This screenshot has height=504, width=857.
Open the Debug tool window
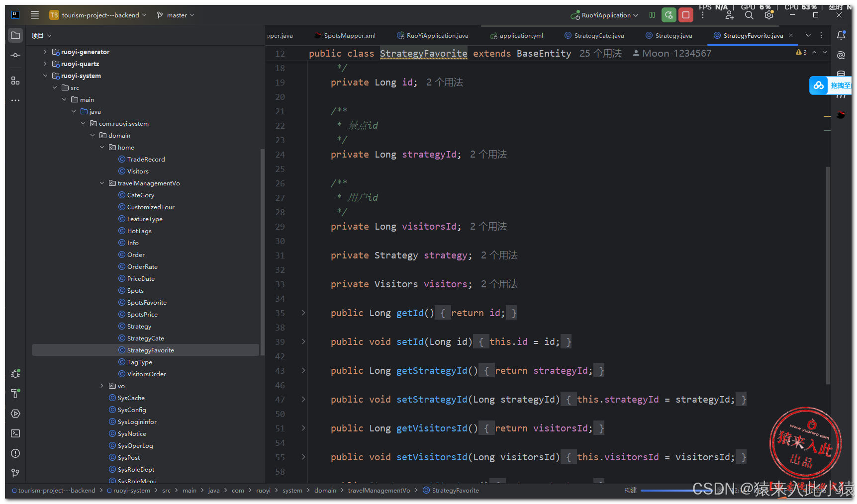(15, 373)
